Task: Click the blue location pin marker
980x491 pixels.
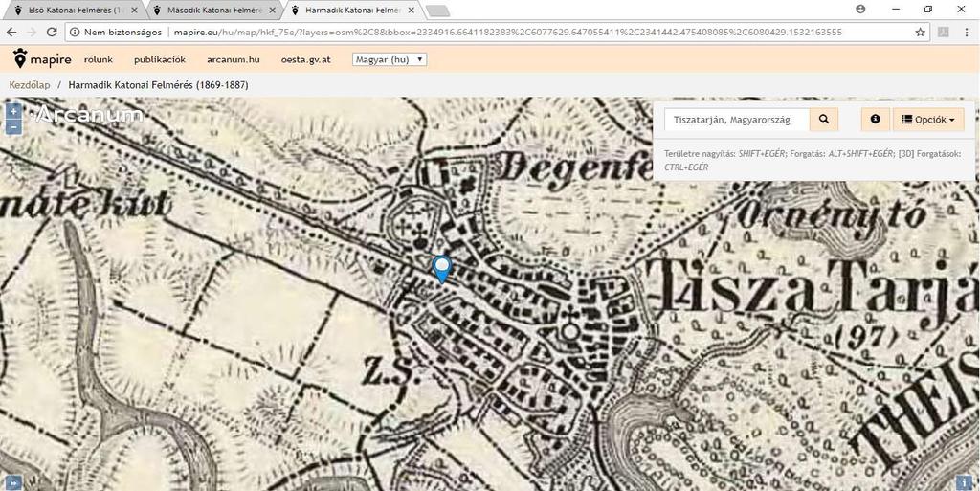Action: click(442, 269)
